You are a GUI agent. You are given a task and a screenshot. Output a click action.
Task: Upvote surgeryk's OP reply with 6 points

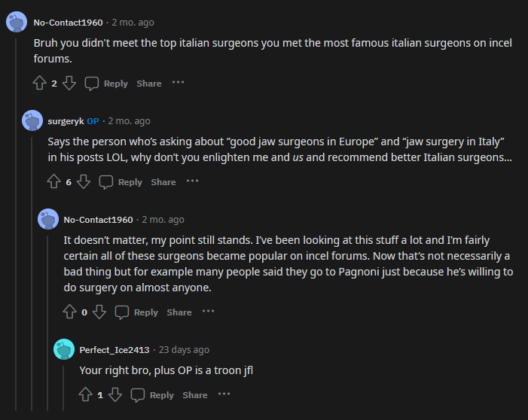[54, 181]
